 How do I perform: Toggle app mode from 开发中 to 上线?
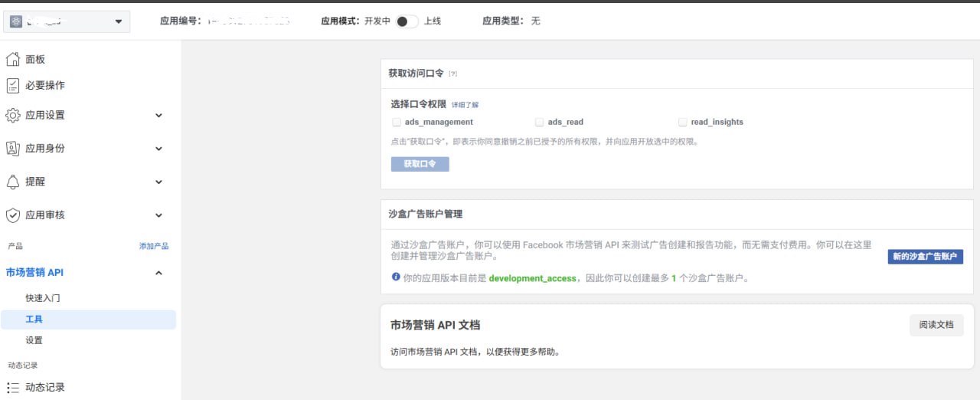pos(407,21)
